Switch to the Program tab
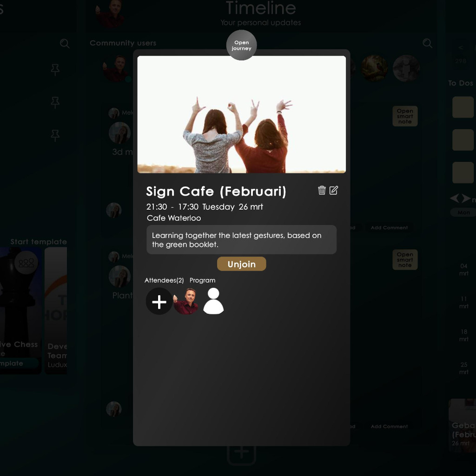476x476 pixels. pos(202,280)
